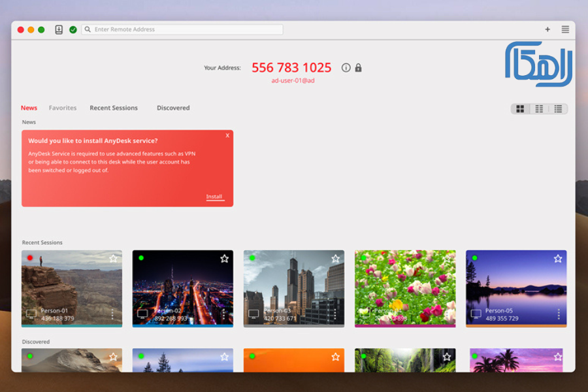Click Install link in news banner

coord(214,197)
